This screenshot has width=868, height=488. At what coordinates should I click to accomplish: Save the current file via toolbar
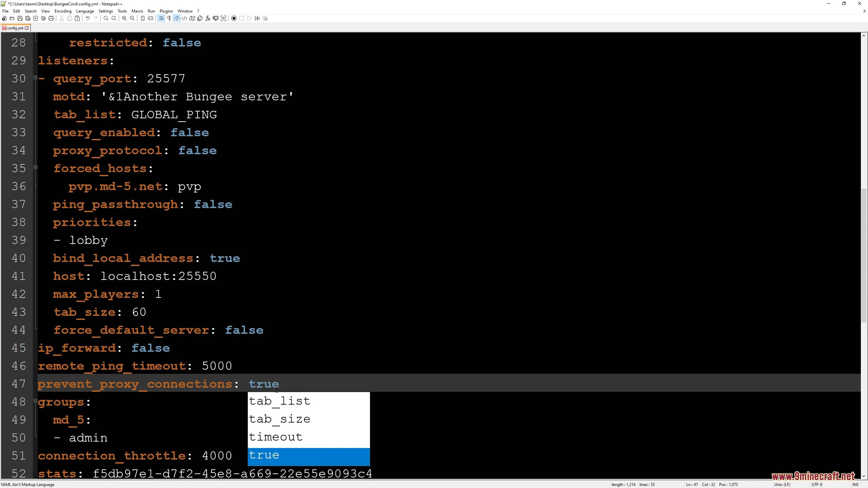[20, 18]
